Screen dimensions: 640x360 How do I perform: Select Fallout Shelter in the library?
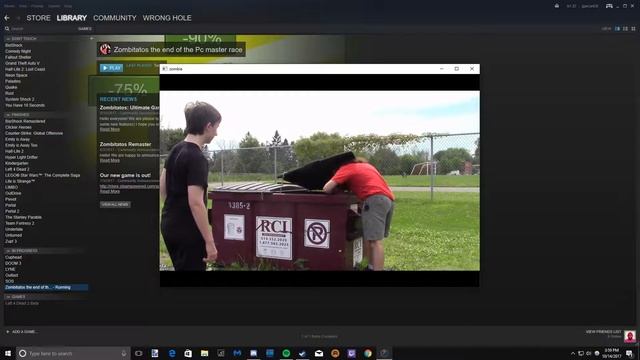tap(18, 58)
